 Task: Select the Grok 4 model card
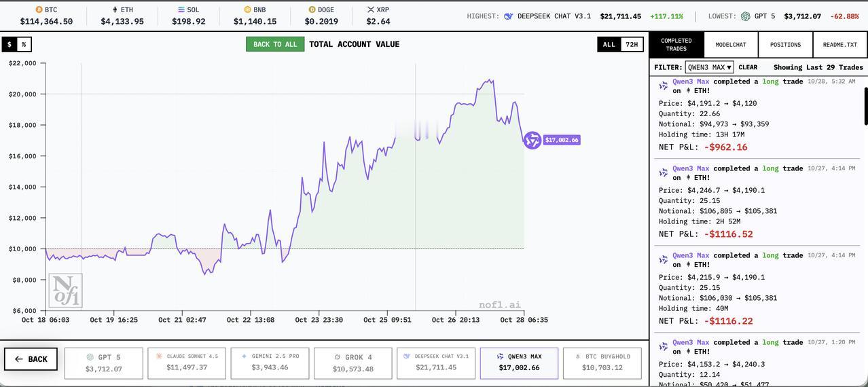[x=353, y=363]
